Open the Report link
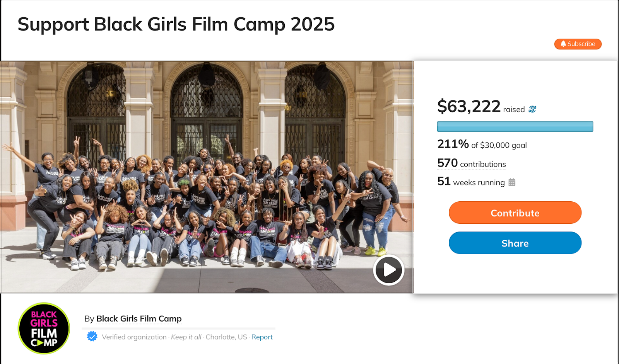 coord(262,337)
